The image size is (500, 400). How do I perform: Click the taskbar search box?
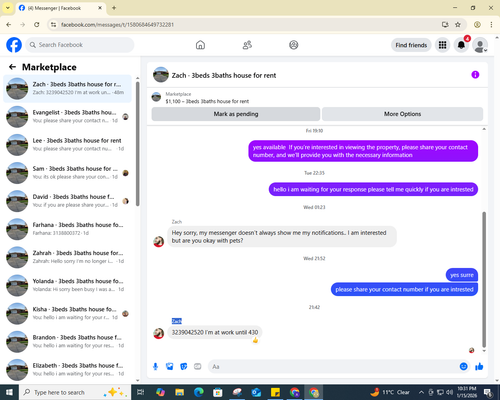75,392
